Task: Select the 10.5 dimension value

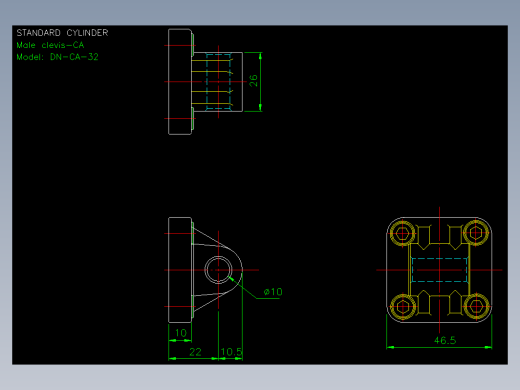Action: (x=231, y=352)
